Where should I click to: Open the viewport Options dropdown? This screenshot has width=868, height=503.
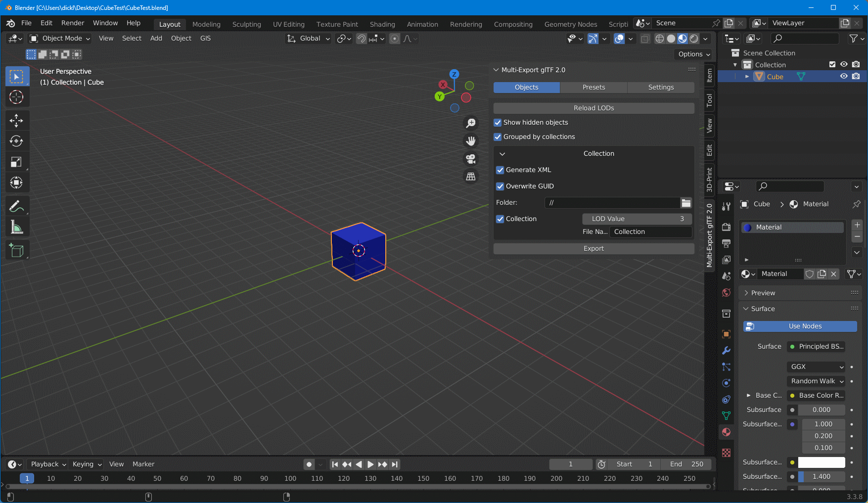(x=694, y=54)
